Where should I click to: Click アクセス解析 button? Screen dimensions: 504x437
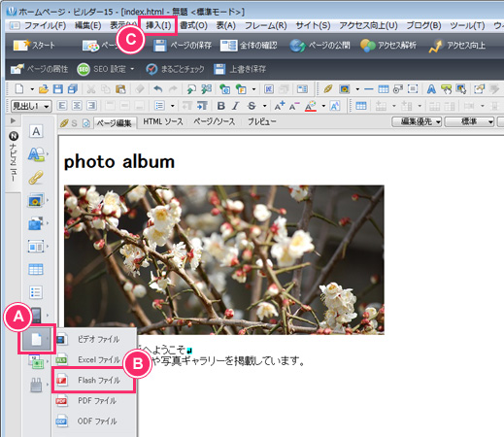388,46
